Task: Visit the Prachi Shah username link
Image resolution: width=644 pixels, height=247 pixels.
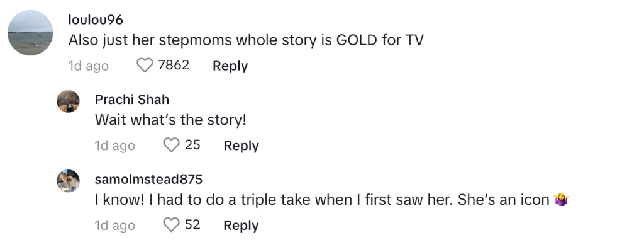Action: click(x=132, y=99)
